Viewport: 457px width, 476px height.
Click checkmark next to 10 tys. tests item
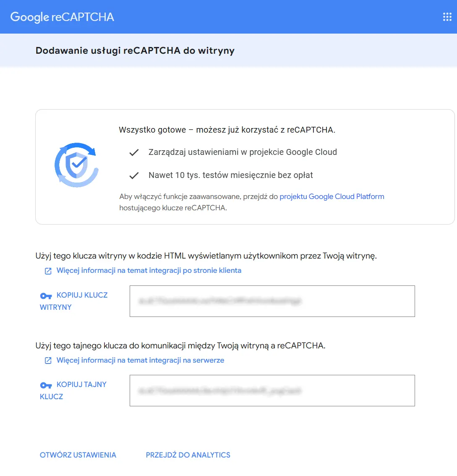point(133,175)
